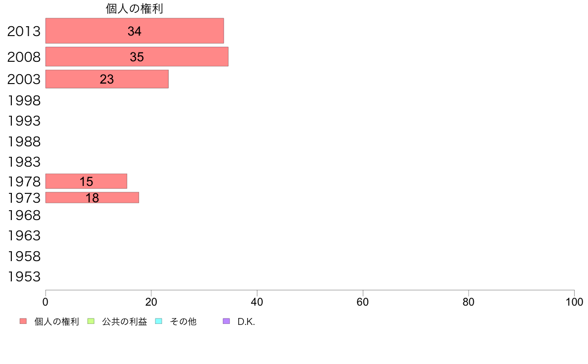The image size is (588, 364).
Task: Select the 2003 bar showing 23
Action: [107, 79]
